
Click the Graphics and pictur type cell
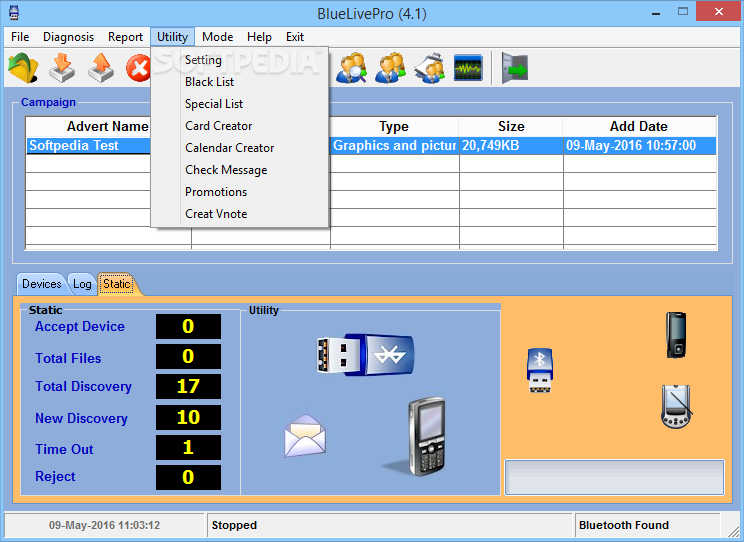point(394,146)
